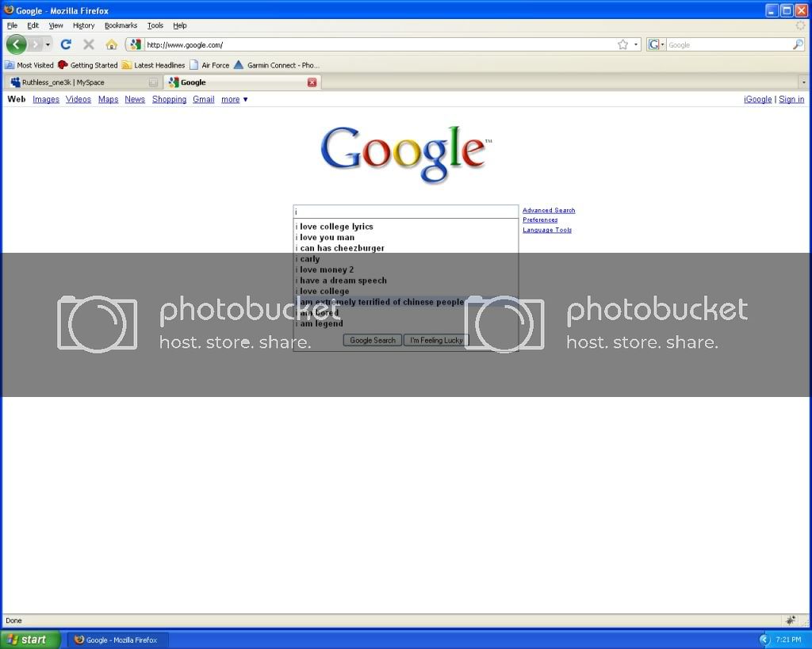This screenshot has width=812, height=649.
Task: Open Google Images link
Action: [46, 99]
